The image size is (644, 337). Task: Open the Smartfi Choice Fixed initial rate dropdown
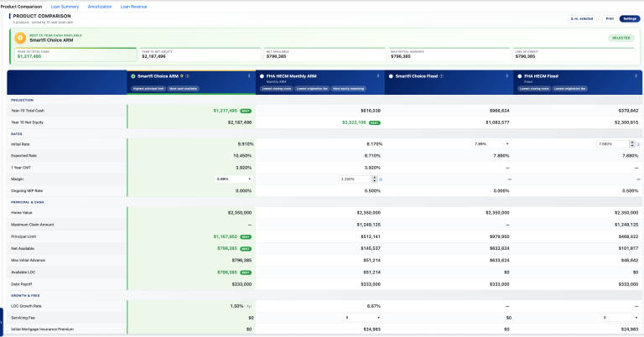pos(491,144)
